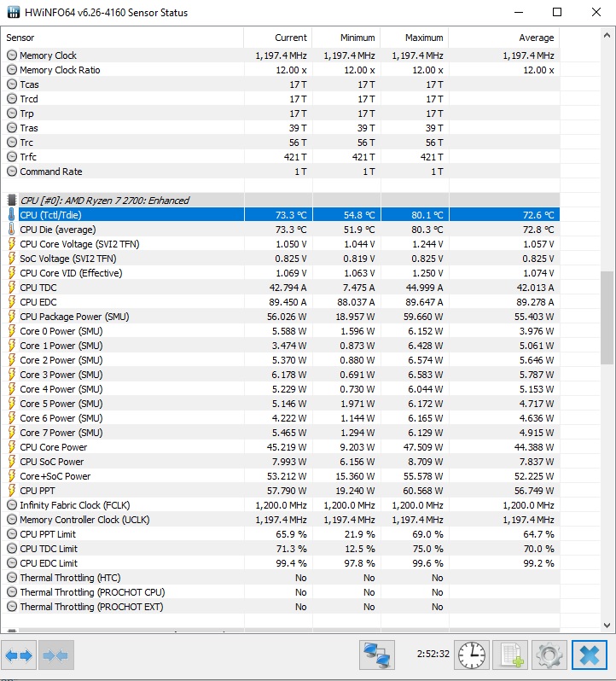This screenshot has height=681, width=616.
Task: Click the Current column header
Action: (x=278, y=38)
